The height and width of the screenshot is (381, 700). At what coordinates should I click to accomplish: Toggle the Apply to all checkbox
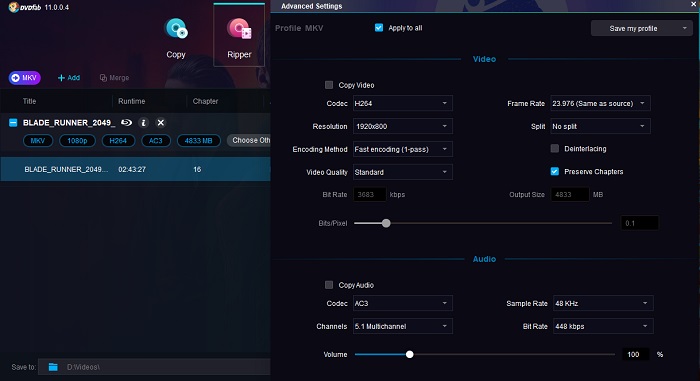pos(379,28)
